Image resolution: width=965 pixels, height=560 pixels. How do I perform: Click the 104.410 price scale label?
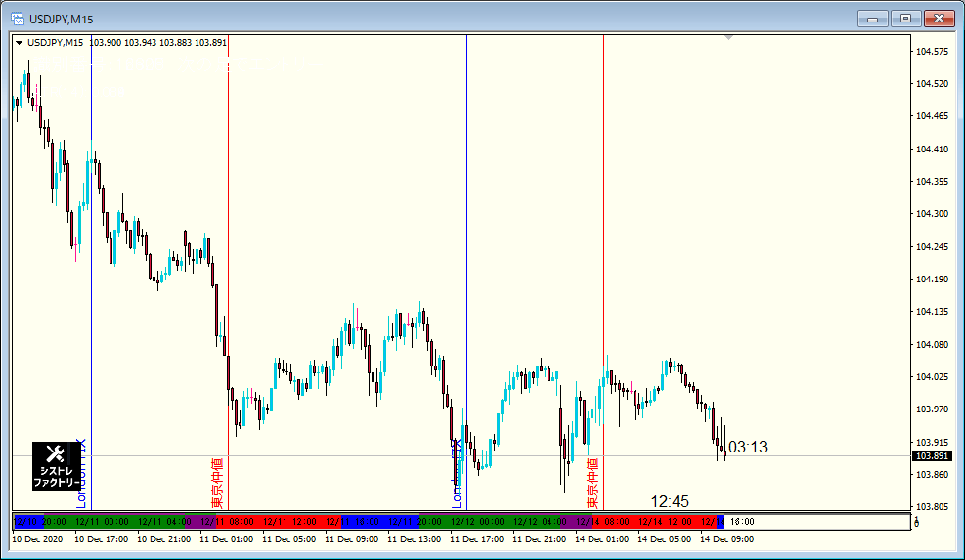pyautogui.click(x=933, y=149)
